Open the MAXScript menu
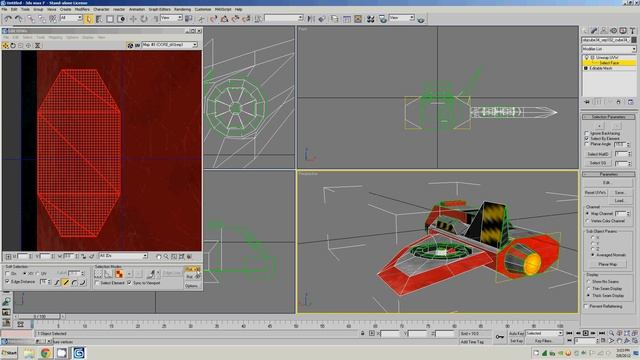Image resolution: width=640 pixels, height=360 pixels. pyautogui.click(x=223, y=9)
